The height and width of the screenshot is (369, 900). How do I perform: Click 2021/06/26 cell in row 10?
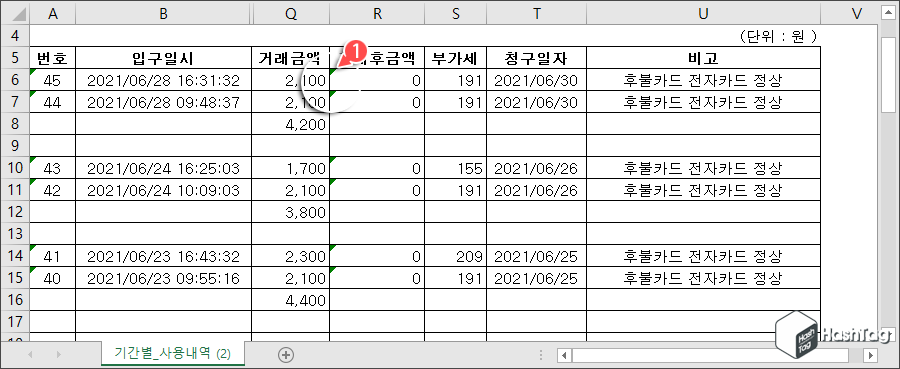point(537,168)
